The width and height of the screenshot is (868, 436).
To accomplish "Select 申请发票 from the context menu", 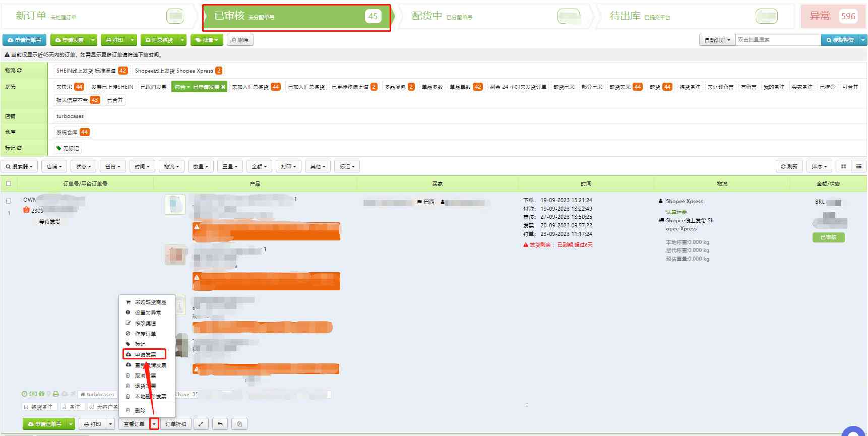I will [145, 354].
